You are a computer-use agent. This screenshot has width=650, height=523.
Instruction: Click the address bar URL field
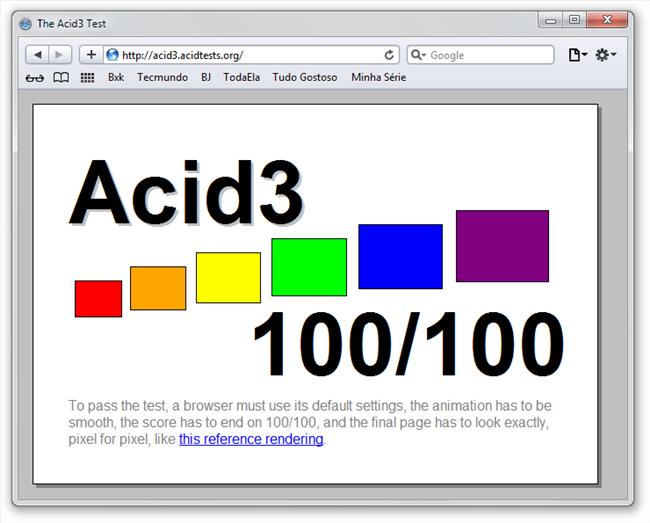pos(251,55)
